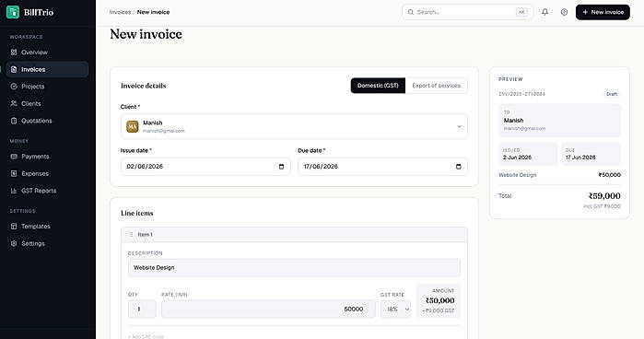The image size is (644, 339).
Task: Open the GST rate 18% dropdown
Action: click(395, 309)
